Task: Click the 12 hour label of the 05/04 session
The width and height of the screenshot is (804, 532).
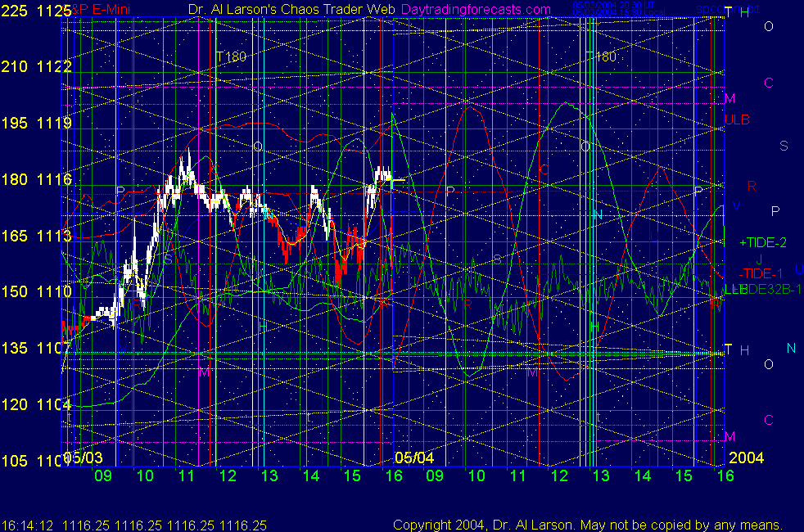Action: pyautogui.click(x=559, y=476)
